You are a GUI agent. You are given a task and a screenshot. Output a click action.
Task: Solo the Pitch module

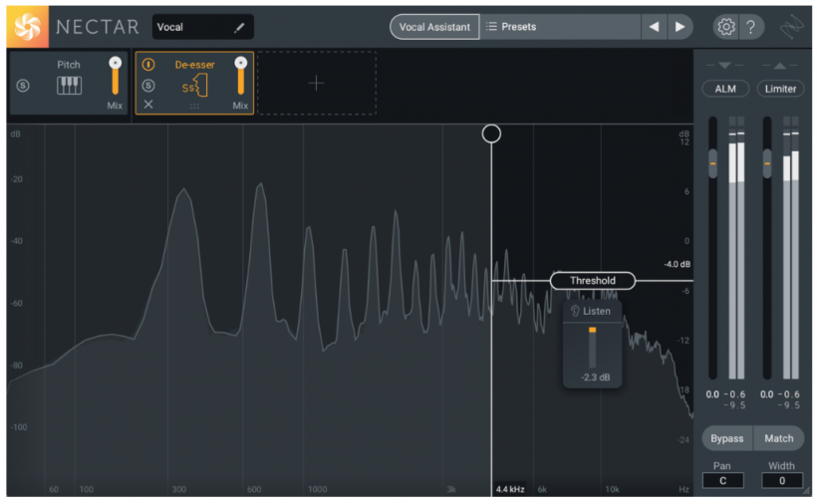point(23,86)
